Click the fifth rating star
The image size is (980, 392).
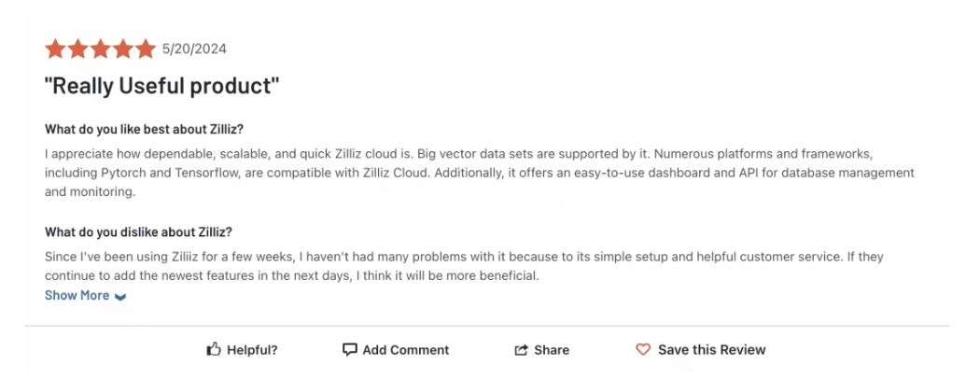point(145,49)
